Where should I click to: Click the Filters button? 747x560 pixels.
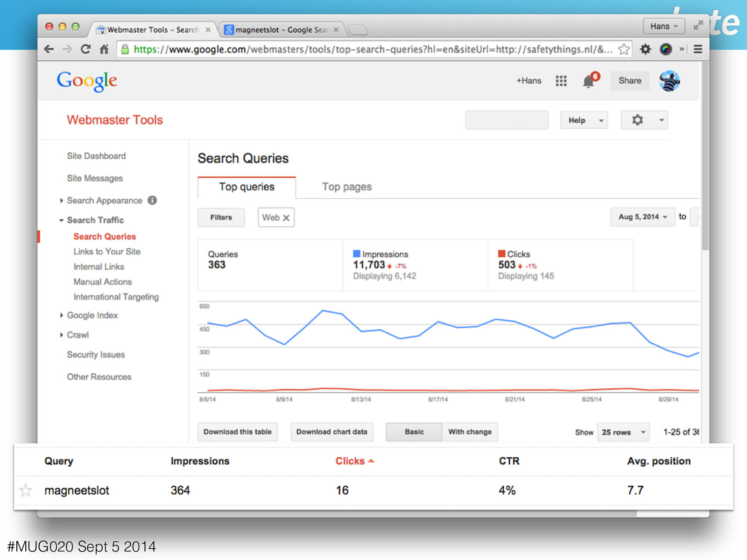(x=221, y=217)
